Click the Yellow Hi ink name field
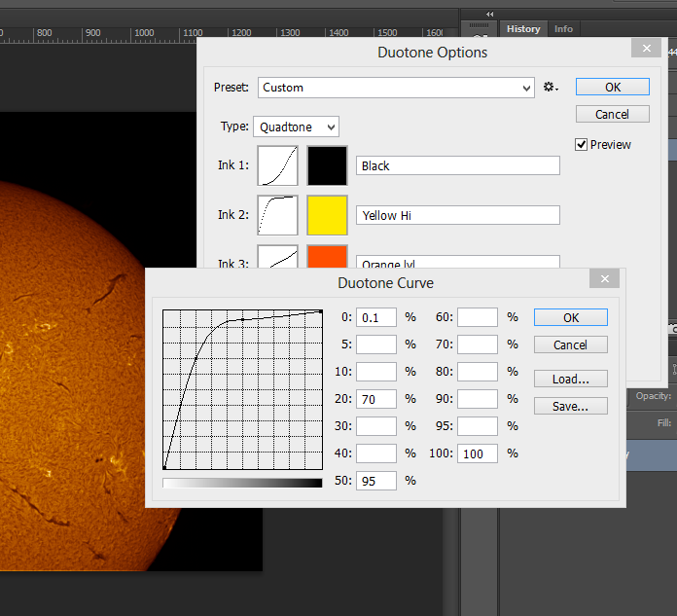 pos(457,216)
